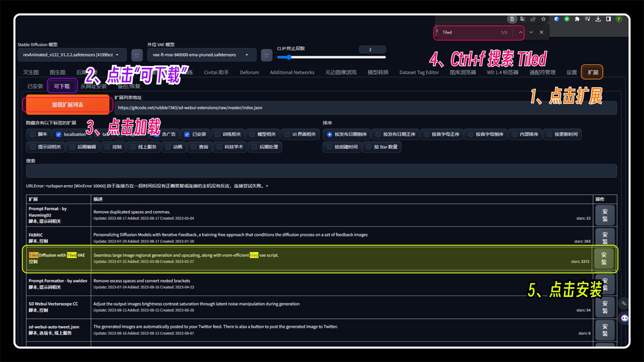This screenshot has height=362, width=644.
Task: Click the 扩展列表地址 URL field
Action: (366, 108)
